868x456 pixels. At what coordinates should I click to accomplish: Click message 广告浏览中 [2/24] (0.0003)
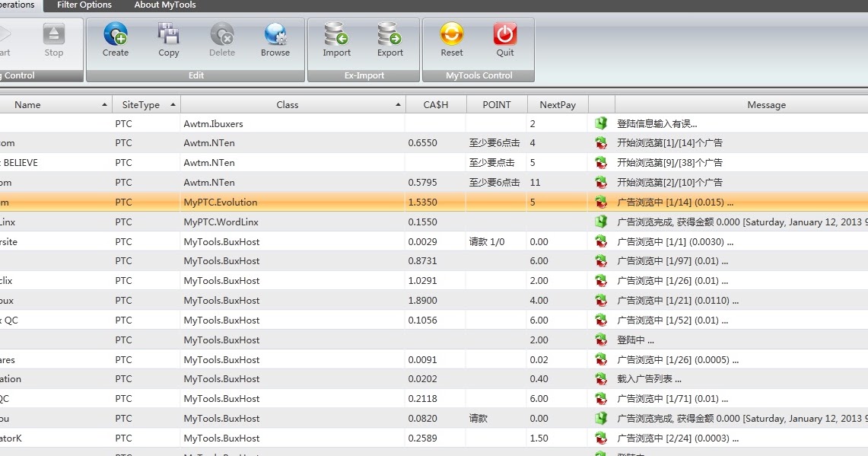678,438
